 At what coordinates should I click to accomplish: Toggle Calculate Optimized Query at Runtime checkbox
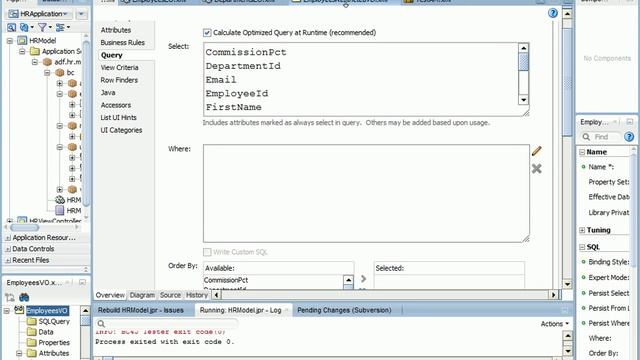(207, 33)
